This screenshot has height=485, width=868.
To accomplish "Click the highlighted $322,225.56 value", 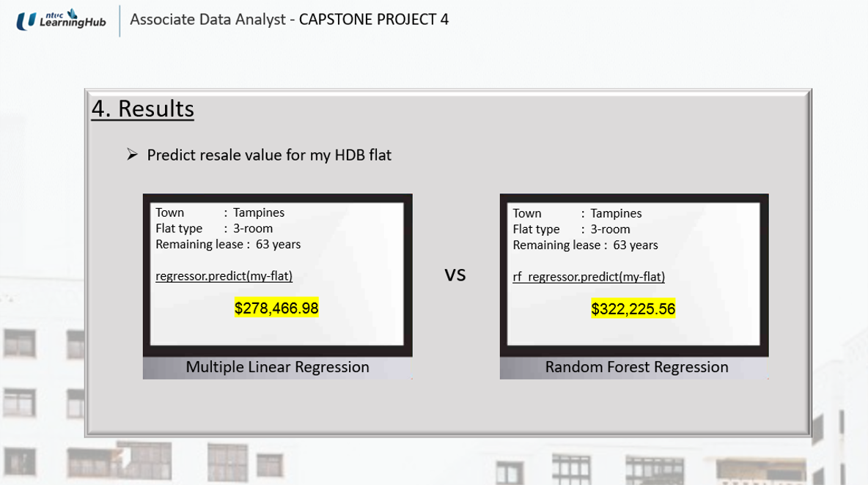I will (633, 308).
